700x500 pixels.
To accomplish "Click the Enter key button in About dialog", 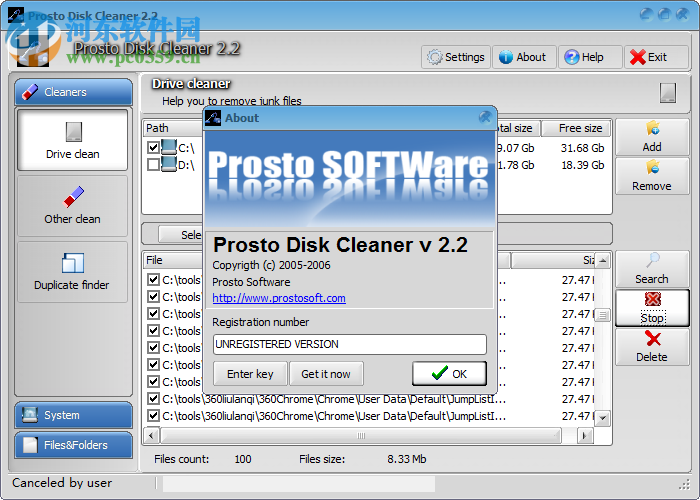I will tap(250, 374).
